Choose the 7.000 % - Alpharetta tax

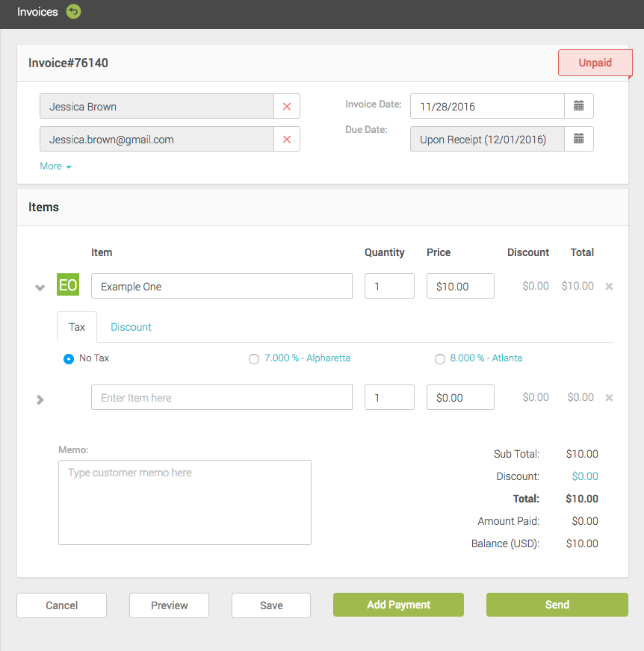point(254,359)
